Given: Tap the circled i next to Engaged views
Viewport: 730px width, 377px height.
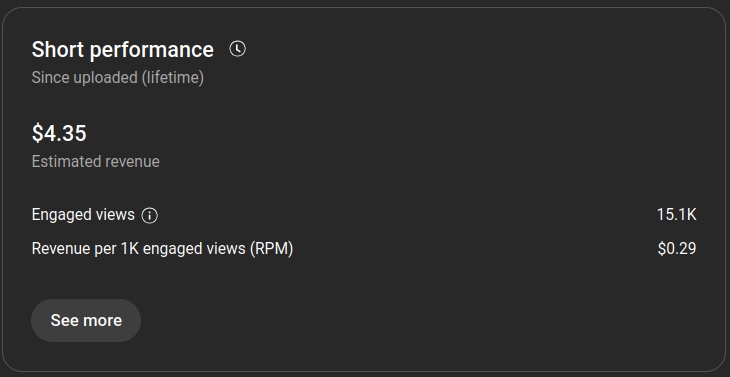Looking at the screenshot, I should (x=149, y=215).
